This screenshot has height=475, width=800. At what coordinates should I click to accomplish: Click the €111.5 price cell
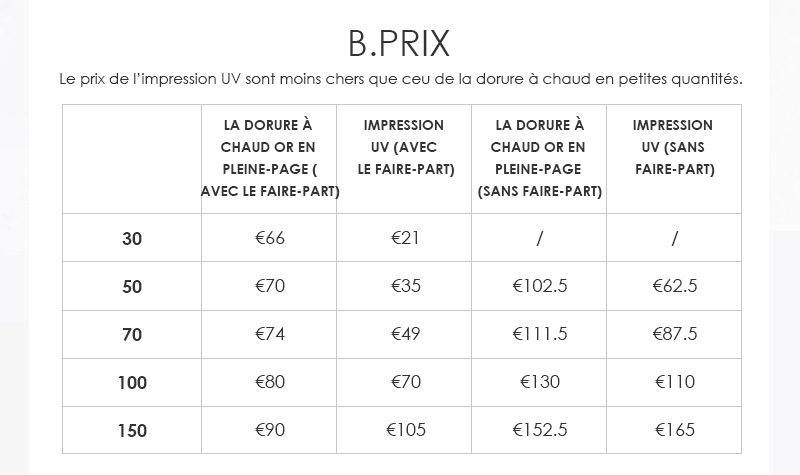tap(540, 334)
